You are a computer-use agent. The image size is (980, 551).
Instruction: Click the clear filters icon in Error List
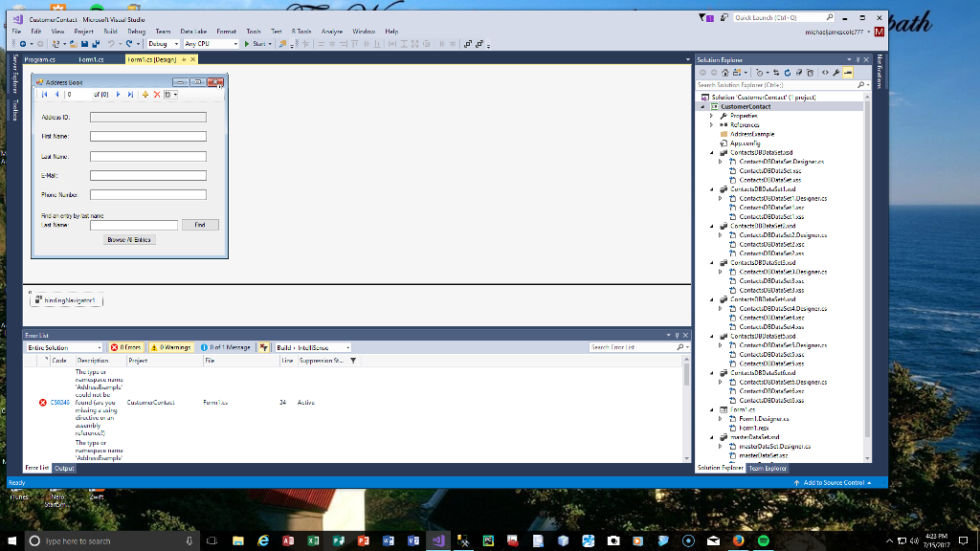pos(264,347)
